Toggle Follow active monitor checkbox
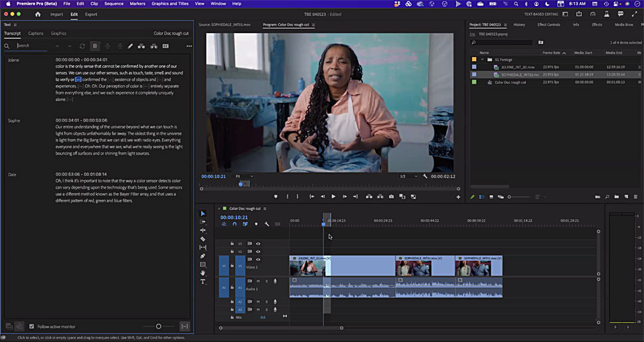644x342 pixels. (32, 326)
